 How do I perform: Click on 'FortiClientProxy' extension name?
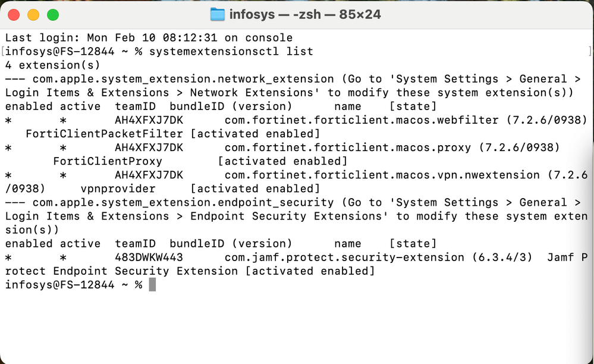(x=108, y=161)
